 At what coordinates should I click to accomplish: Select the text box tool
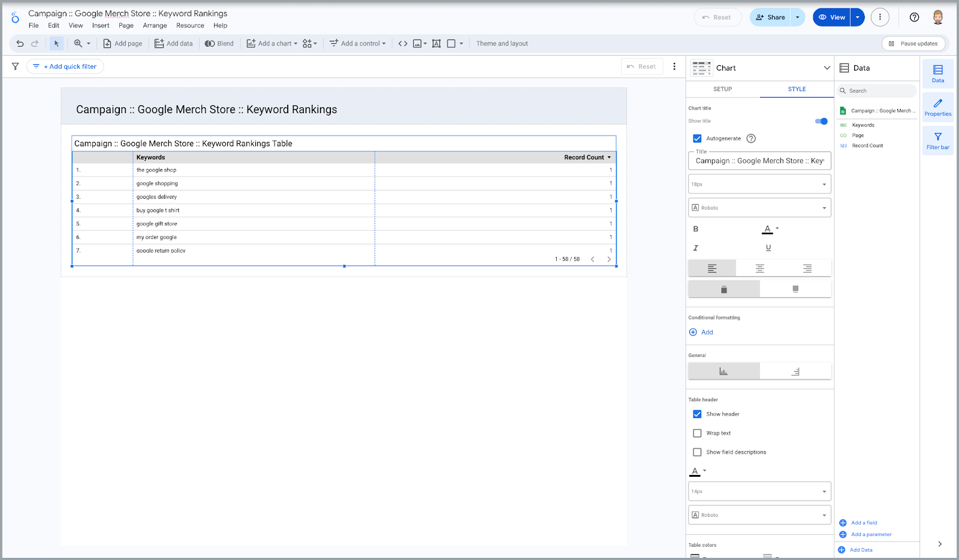pos(436,44)
